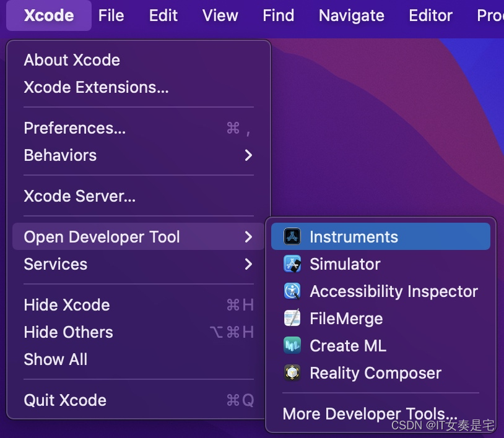Image resolution: width=504 pixels, height=438 pixels.
Task: Launch Instruments from the submenu
Action: click(381, 237)
